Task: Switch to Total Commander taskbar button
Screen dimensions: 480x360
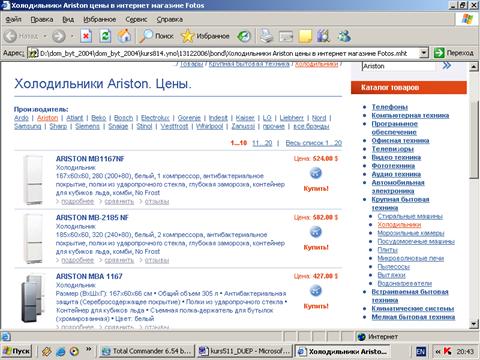Action: pyautogui.click(x=147, y=351)
